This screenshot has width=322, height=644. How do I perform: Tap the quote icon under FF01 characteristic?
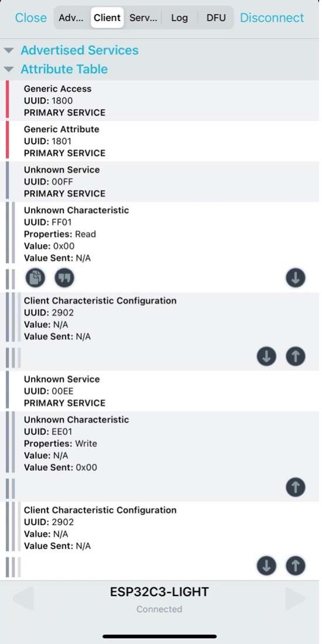click(64, 278)
